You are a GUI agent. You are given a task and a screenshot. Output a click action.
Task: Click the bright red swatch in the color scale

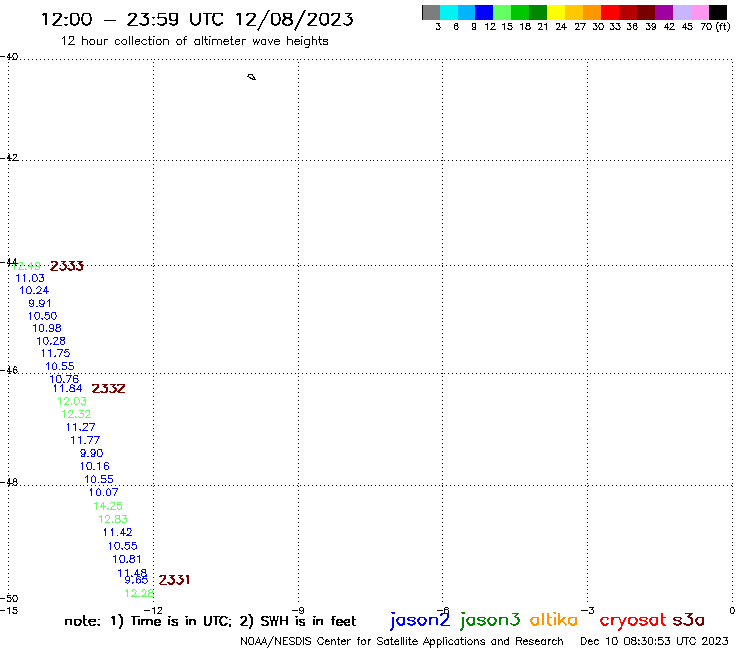tap(610, 12)
